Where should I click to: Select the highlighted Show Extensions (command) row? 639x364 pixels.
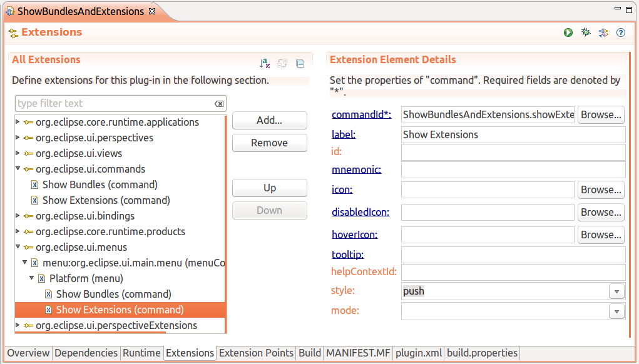click(120, 310)
